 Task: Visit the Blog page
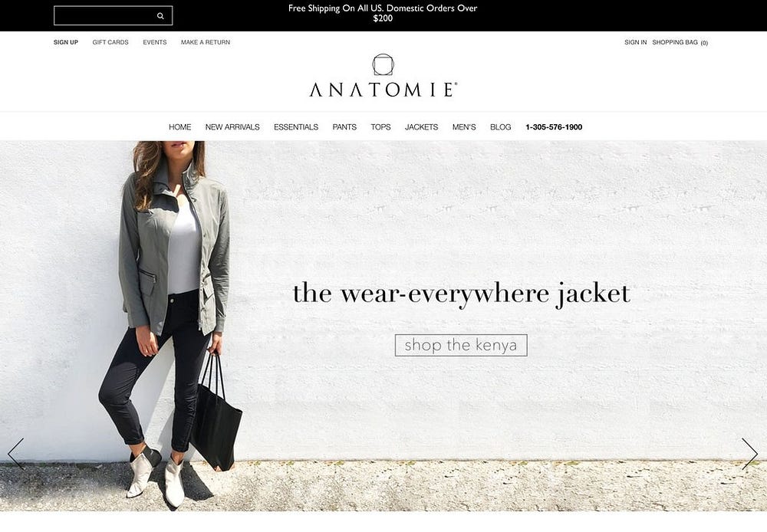coord(501,127)
